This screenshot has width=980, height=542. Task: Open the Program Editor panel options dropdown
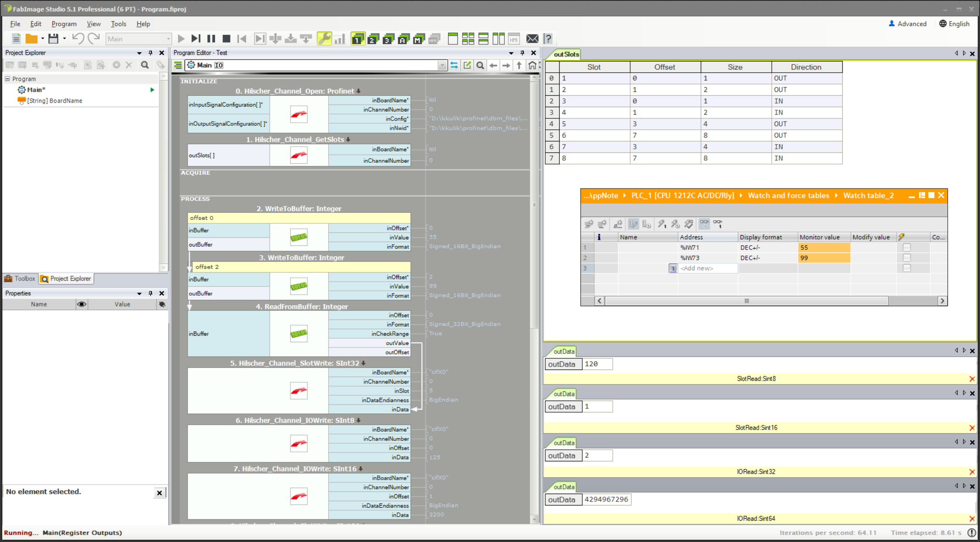(511, 53)
